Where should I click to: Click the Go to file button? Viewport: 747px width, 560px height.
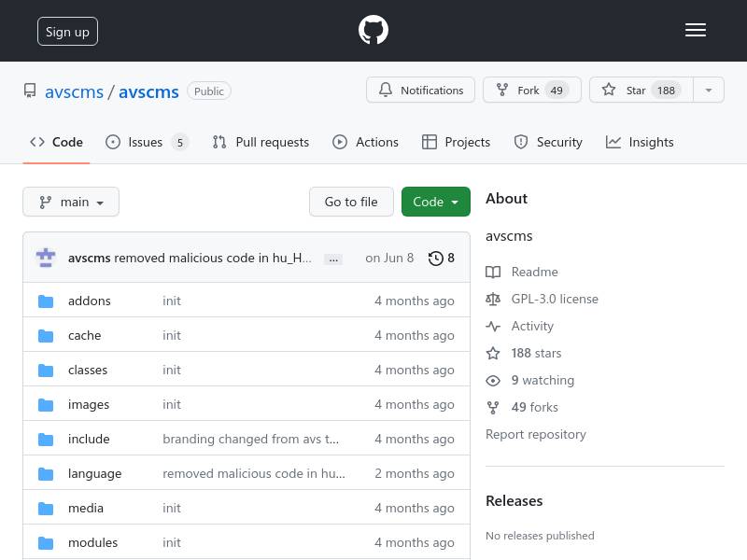[x=351, y=202]
